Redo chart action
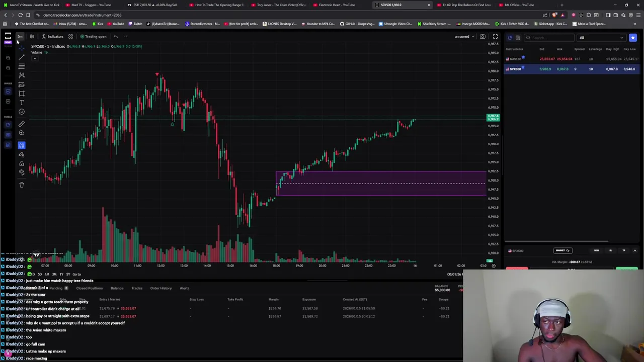 coord(126,36)
